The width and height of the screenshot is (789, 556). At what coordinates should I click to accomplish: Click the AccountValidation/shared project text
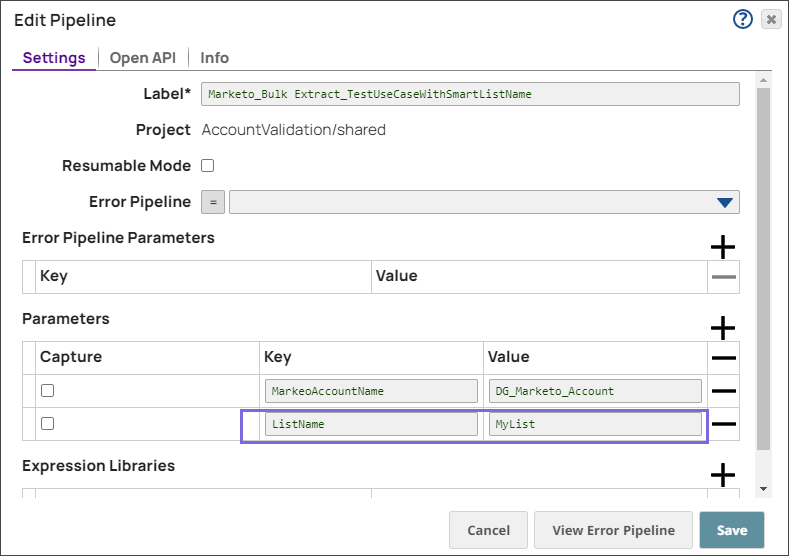tap(293, 130)
